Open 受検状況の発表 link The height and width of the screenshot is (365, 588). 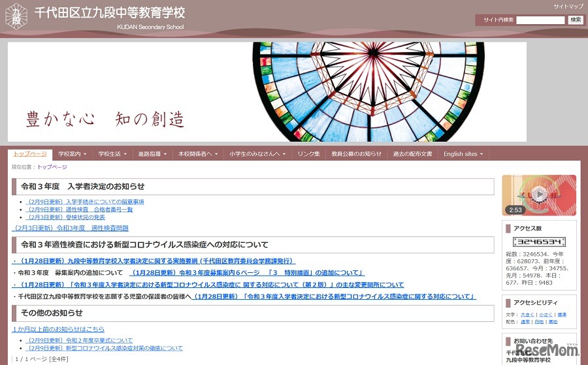point(65,217)
